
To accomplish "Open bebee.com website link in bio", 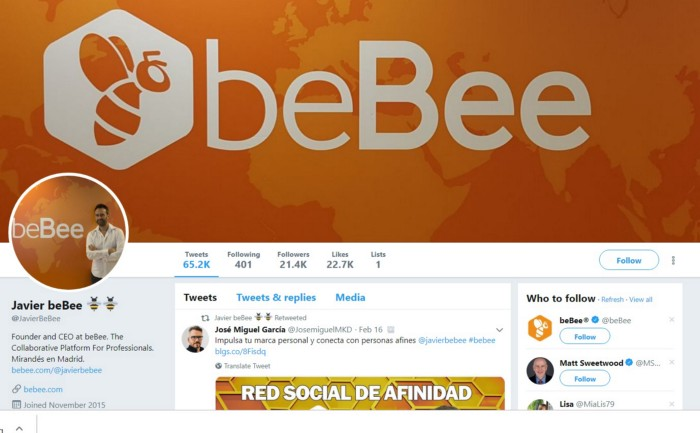I will (x=43, y=389).
